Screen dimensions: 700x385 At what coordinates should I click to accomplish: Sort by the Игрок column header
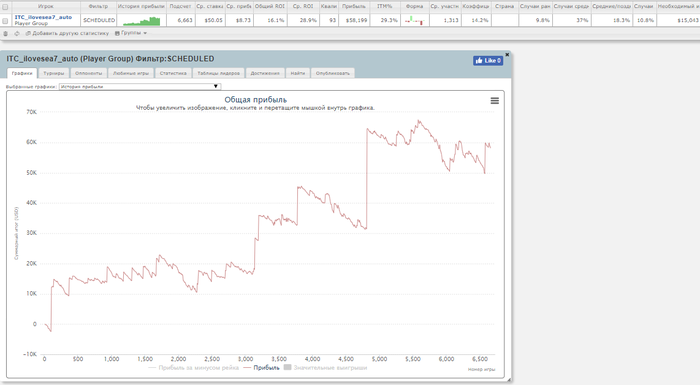click(x=46, y=7)
